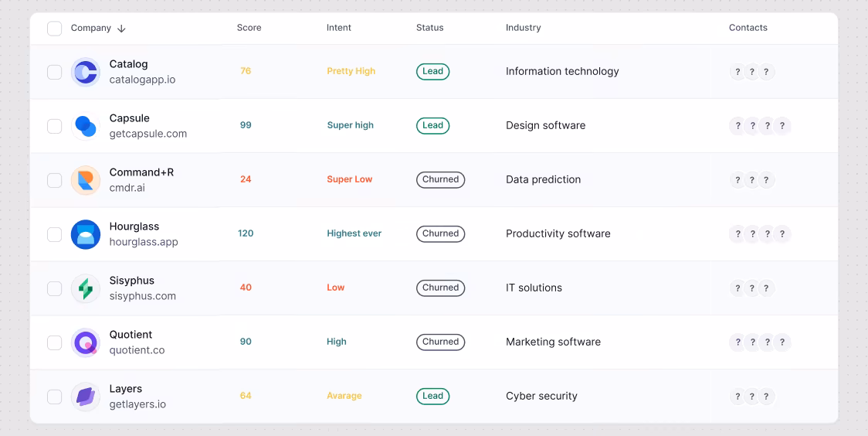
Task: Check the Capsule row checkbox
Action: [x=54, y=126]
